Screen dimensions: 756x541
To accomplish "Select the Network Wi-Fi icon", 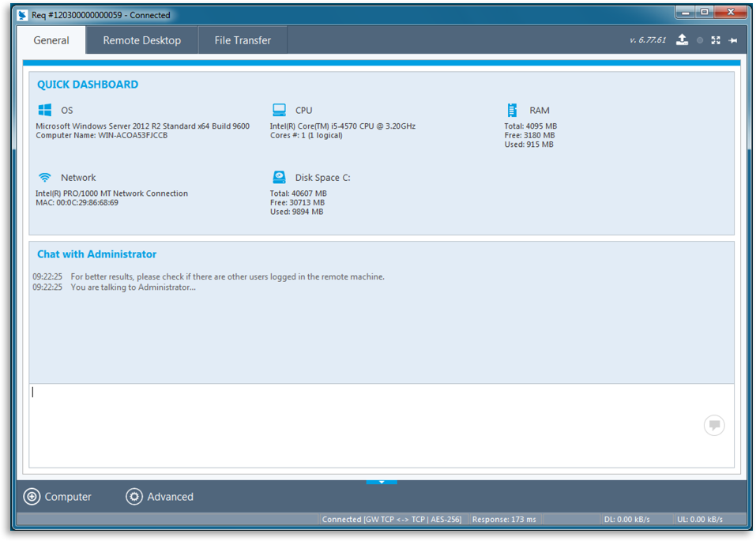I will click(43, 177).
